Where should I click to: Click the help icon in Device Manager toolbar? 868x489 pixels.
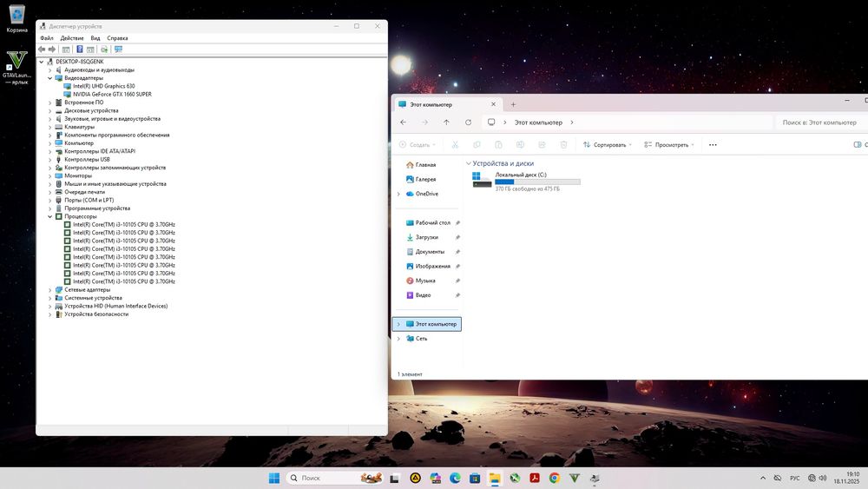79,50
